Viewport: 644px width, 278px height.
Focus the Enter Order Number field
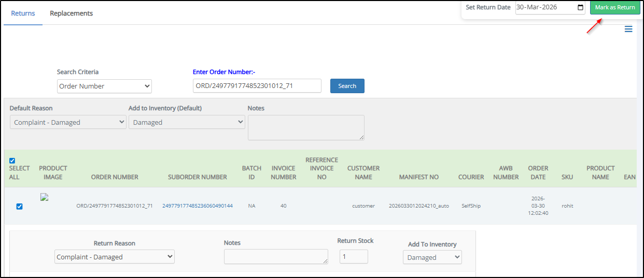tap(257, 86)
